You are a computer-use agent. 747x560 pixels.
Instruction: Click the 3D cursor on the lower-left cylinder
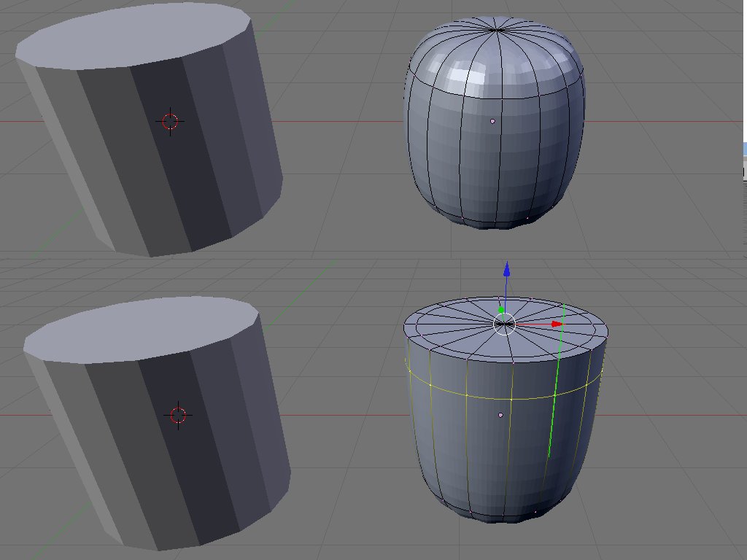tap(178, 415)
